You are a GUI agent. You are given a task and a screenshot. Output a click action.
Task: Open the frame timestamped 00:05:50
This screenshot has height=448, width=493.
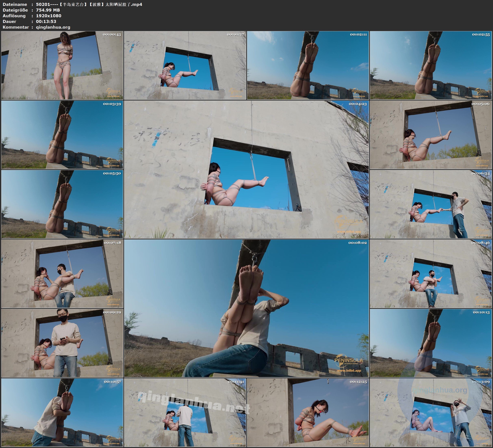coord(62,204)
